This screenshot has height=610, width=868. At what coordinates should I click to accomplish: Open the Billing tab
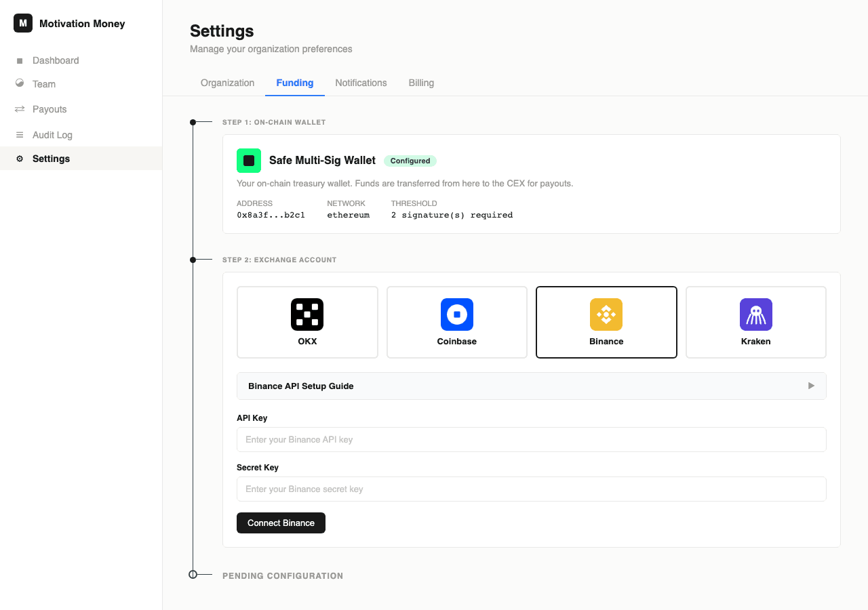[421, 83]
